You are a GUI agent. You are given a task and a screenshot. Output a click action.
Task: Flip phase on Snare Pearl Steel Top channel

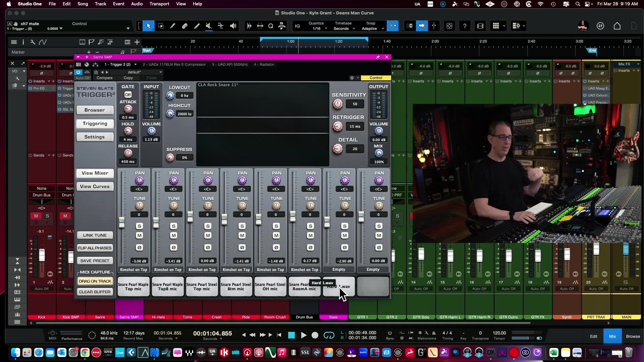point(208,248)
